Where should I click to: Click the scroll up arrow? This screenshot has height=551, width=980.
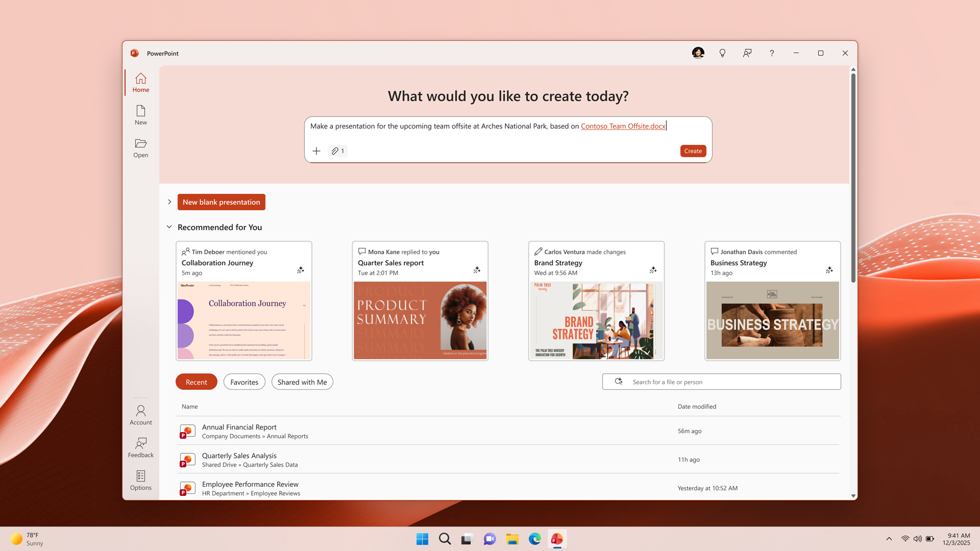coord(853,69)
